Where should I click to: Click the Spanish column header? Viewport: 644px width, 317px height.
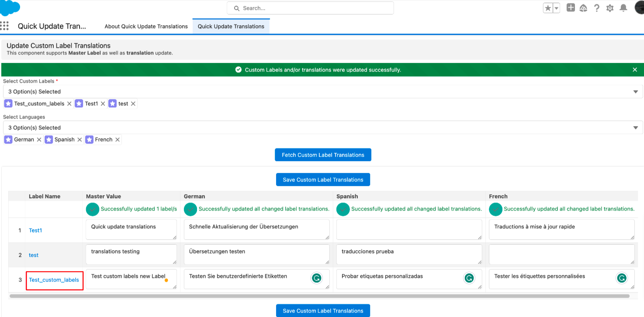point(347,196)
